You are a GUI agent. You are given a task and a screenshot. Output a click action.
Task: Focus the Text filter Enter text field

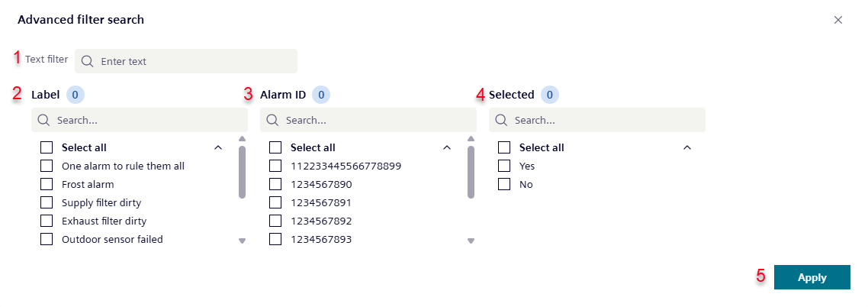click(x=186, y=61)
